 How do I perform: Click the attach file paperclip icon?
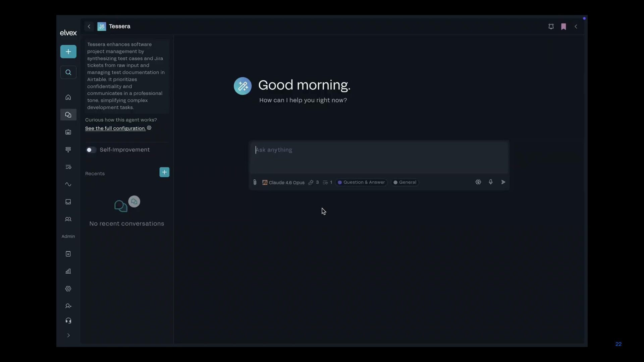[x=255, y=182]
